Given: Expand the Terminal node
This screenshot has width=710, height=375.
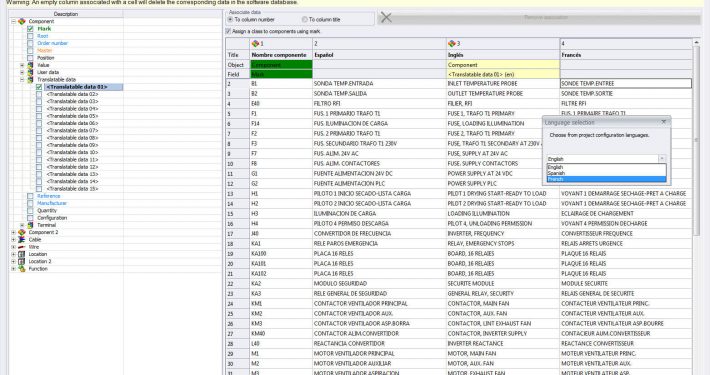Looking at the screenshot, I should point(22,225).
